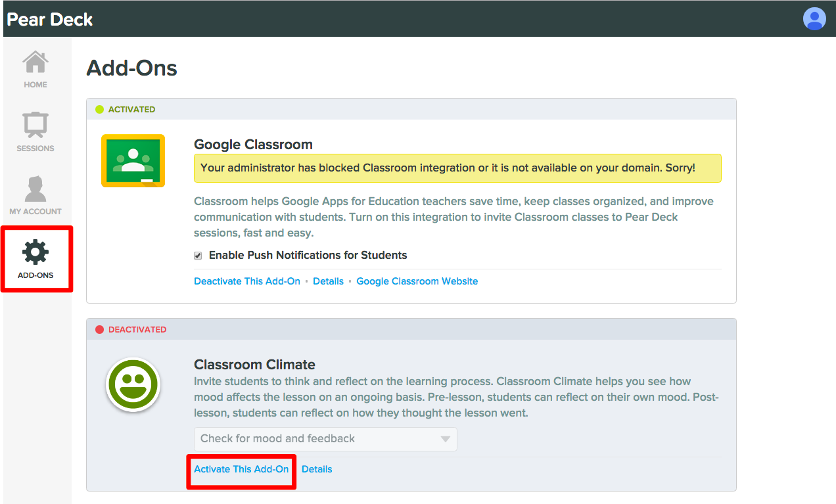Image resolution: width=836 pixels, height=504 pixels.
Task: Go to HOME sidebar label
Action: pos(35,85)
